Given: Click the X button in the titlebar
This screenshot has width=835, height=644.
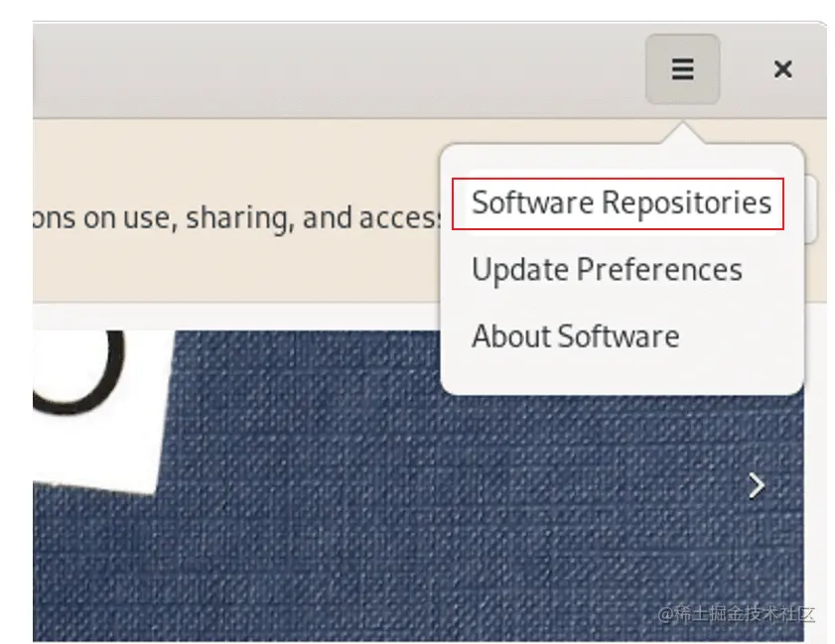Looking at the screenshot, I should (x=783, y=69).
